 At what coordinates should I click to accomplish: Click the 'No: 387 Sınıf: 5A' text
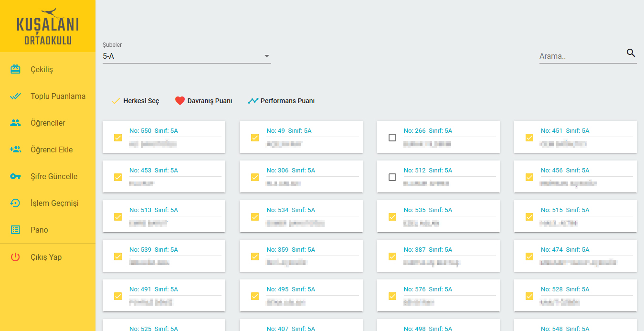(x=428, y=250)
